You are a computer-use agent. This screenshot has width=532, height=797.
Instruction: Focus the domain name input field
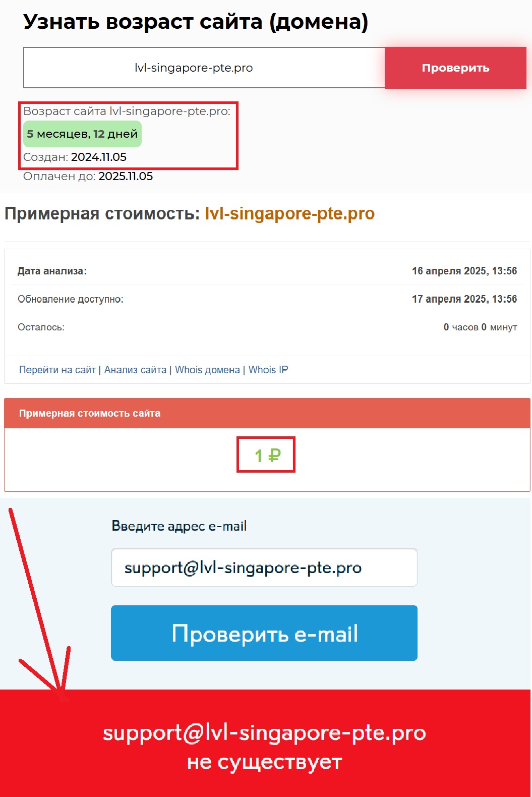coord(204,68)
